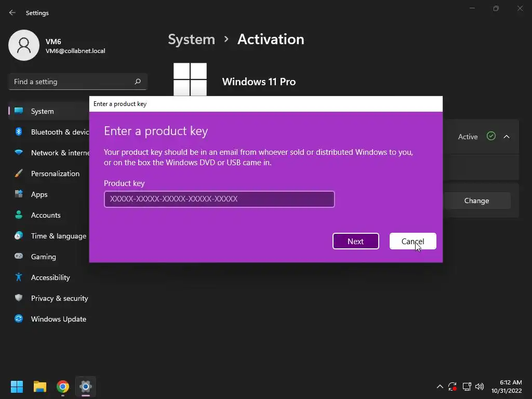532x399 pixels.
Task: Close the Settings window
Action: pos(520,8)
